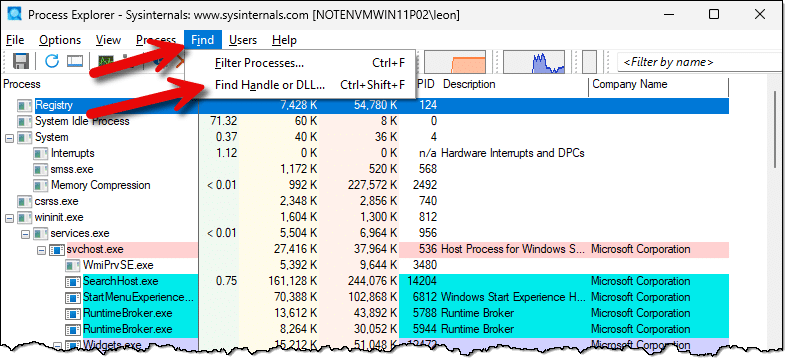Open the Options menu

click(60, 40)
